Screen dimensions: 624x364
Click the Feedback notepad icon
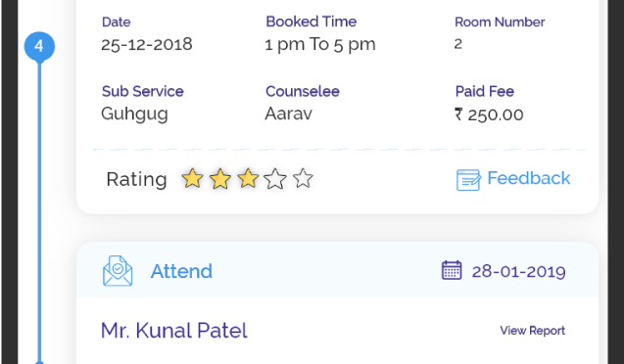(x=468, y=180)
